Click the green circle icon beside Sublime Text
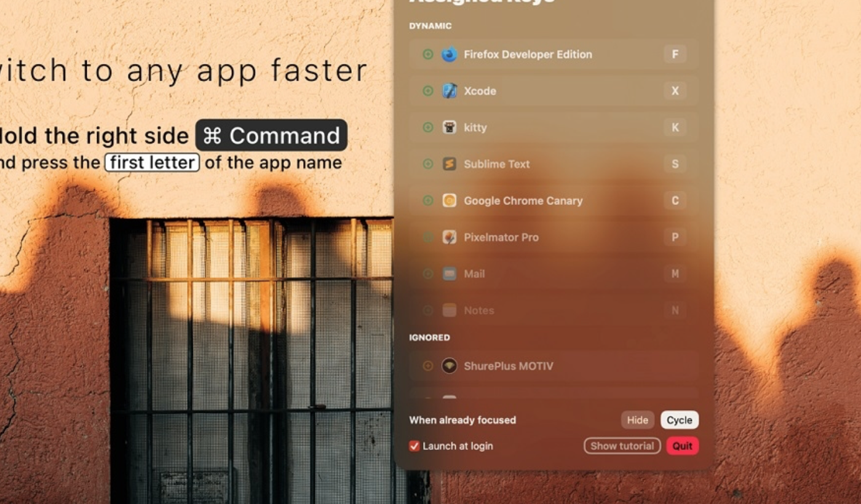This screenshot has width=861, height=504. (428, 164)
